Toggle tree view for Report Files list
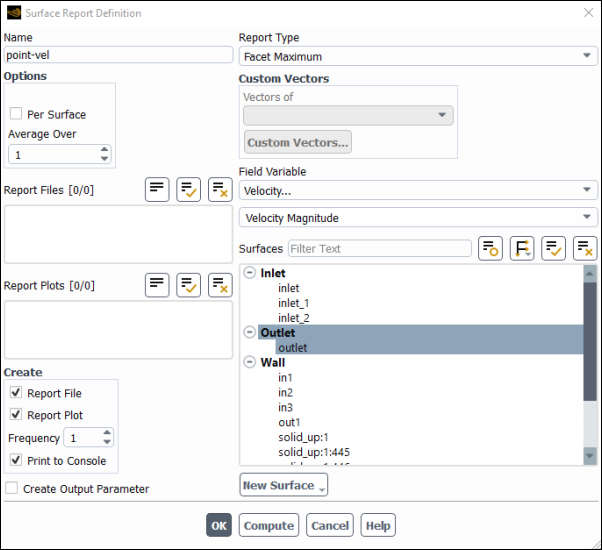The height and width of the screenshot is (550, 602). tap(157, 189)
